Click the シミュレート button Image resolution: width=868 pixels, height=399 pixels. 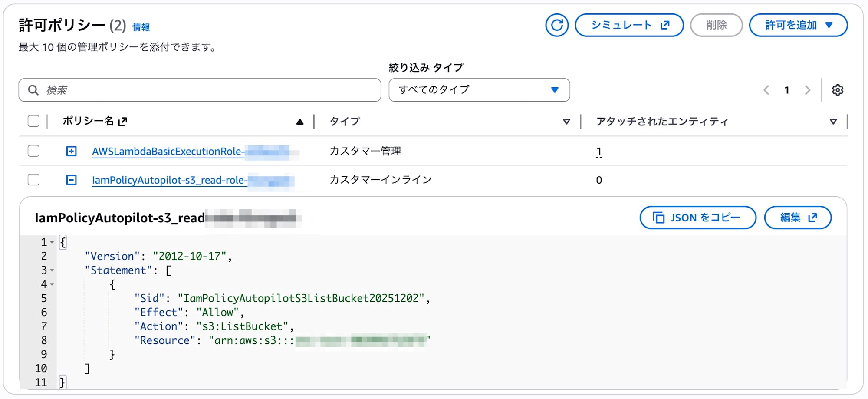click(629, 25)
